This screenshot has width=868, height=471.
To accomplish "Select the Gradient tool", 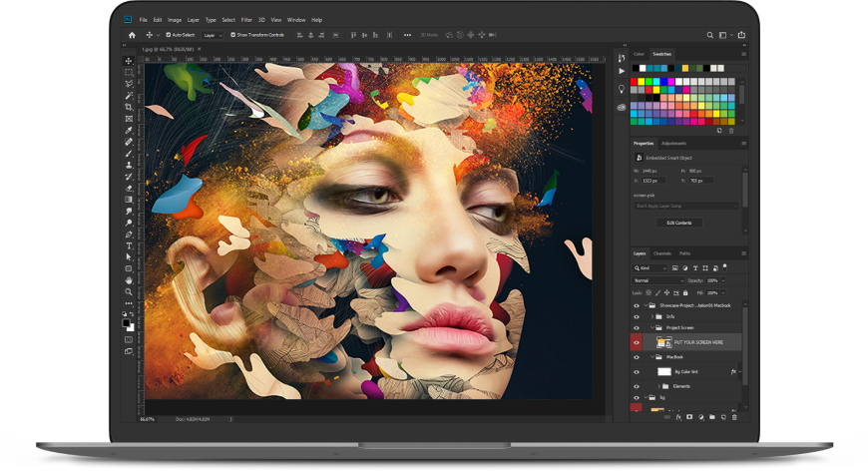I will point(129,200).
